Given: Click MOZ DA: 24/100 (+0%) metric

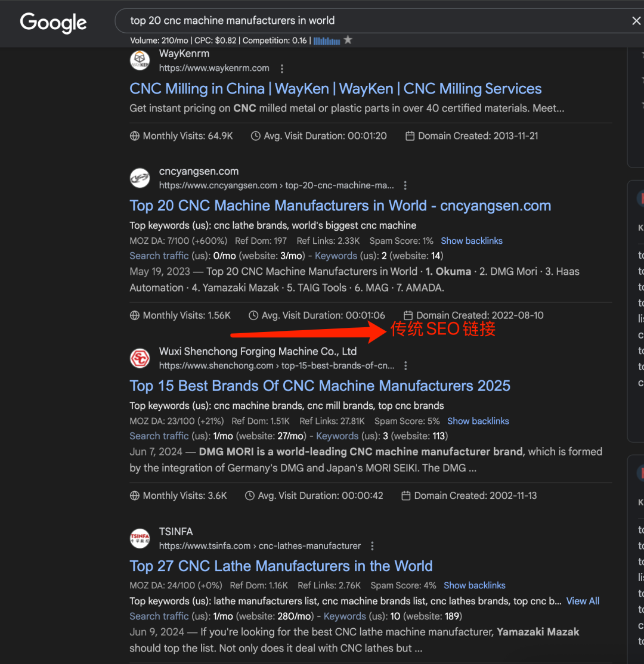Looking at the screenshot, I should (176, 585).
